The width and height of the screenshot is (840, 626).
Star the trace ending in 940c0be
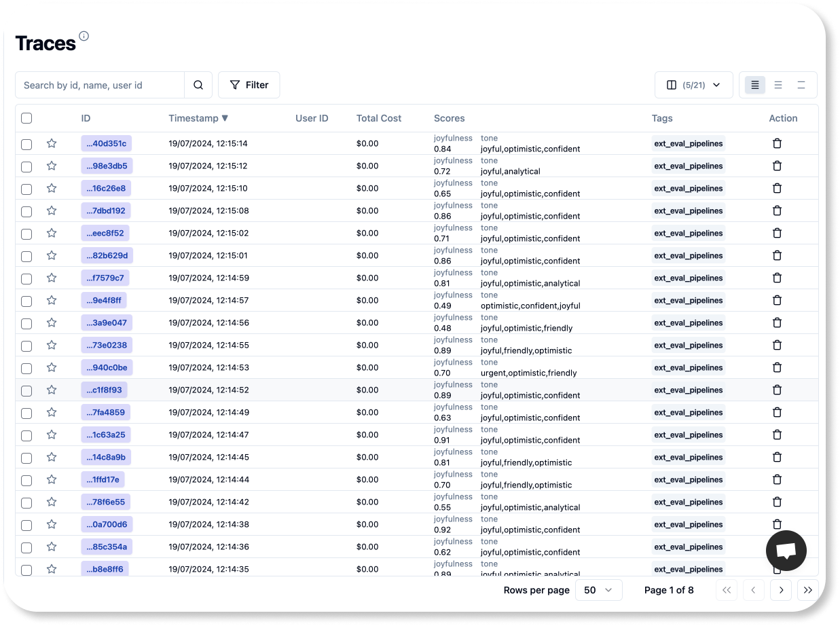coord(52,367)
